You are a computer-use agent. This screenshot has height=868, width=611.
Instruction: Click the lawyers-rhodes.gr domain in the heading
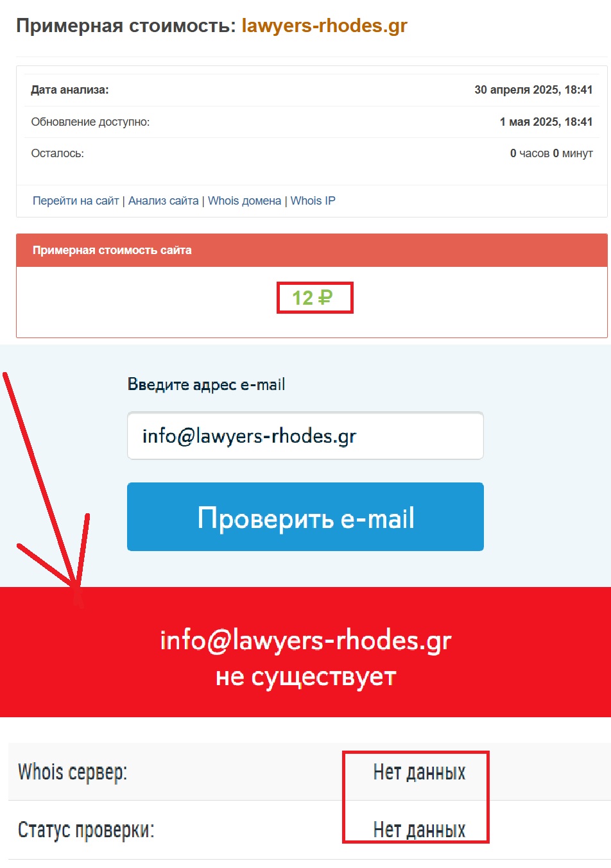tap(325, 26)
